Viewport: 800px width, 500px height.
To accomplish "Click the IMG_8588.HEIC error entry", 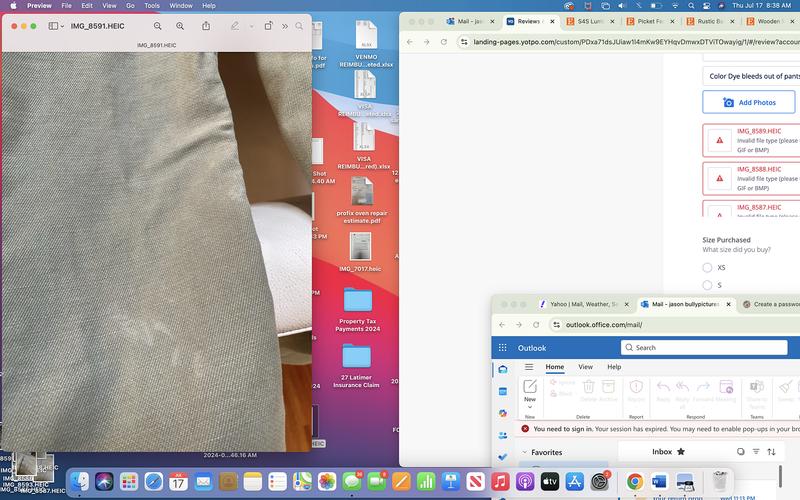I will pos(751,179).
